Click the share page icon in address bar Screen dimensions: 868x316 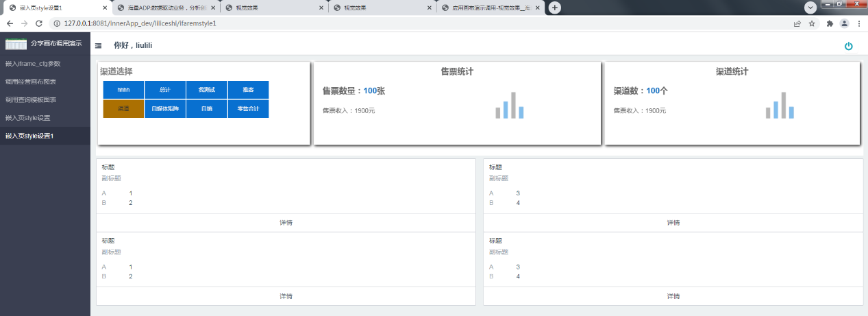(x=797, y=23)
